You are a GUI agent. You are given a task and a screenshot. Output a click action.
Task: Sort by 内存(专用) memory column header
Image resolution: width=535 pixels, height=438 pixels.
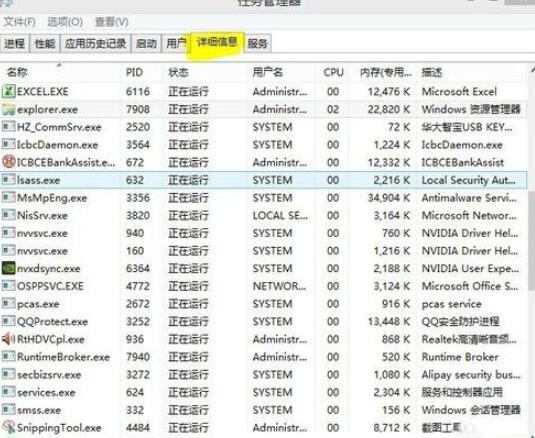point(386,72)
